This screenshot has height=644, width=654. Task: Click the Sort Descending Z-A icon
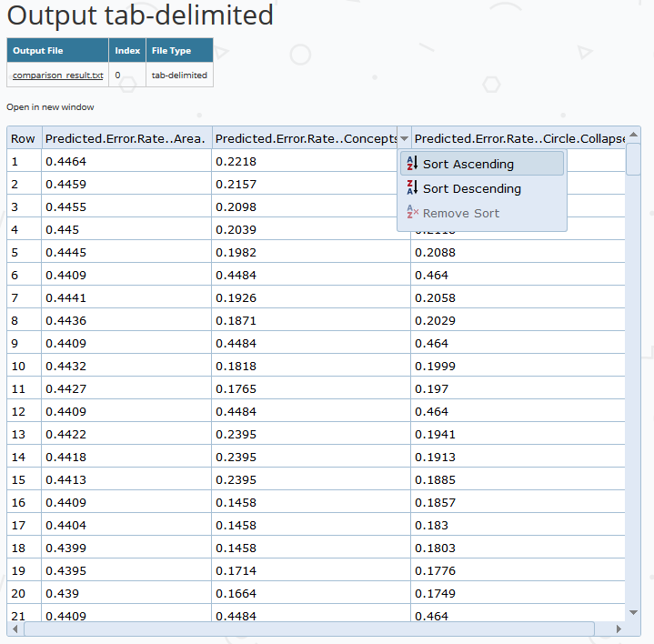(x=412, y=187)
